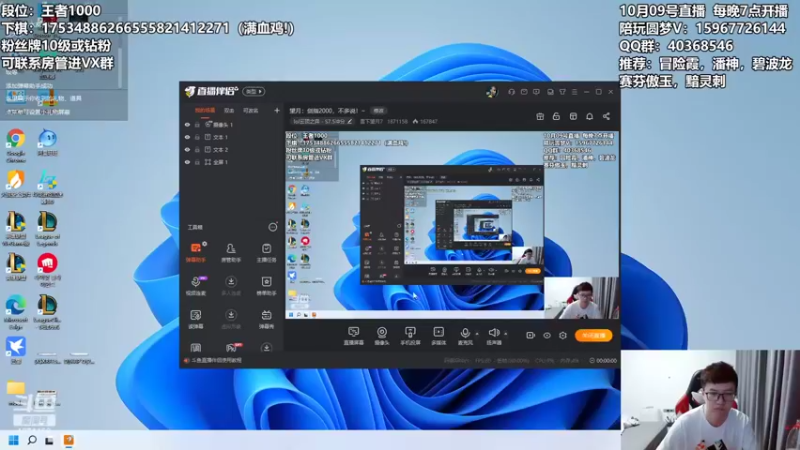The height and width of the screenshot is (450, 800).
Task: Click the orange start live button
Action: click(x=593, y=335)
